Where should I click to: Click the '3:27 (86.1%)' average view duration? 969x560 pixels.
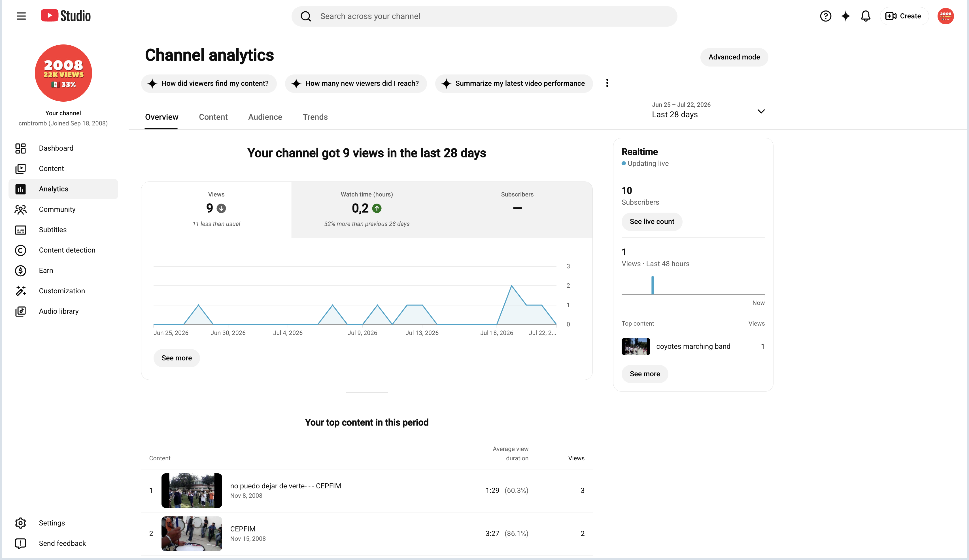point(507,533)
